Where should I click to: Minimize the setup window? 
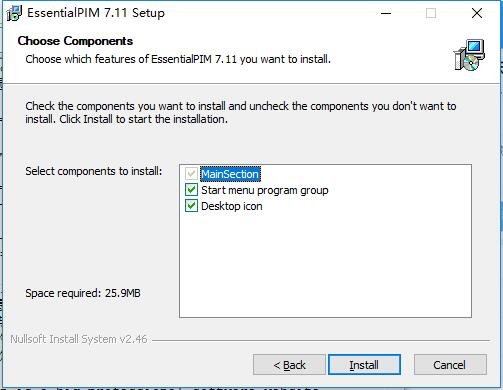[386, 13]
